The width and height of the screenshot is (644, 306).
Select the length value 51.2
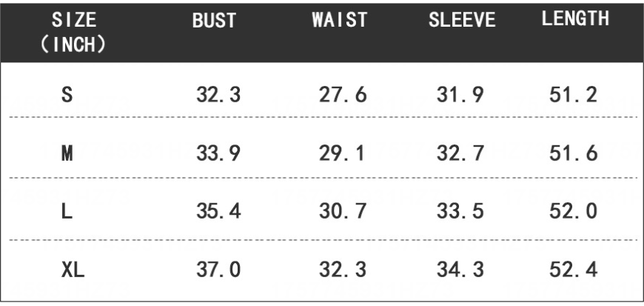click(x=574, y=96)
